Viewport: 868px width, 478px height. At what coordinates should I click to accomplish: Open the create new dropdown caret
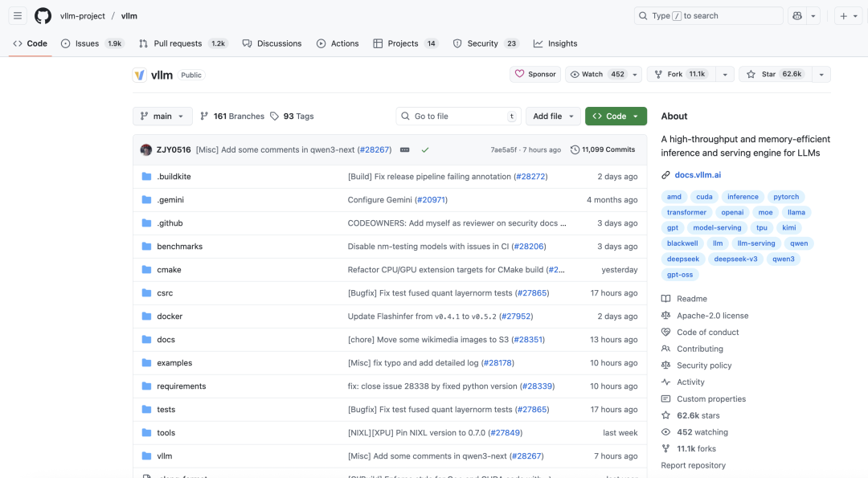pyautogui.click(x=855, y=16)
